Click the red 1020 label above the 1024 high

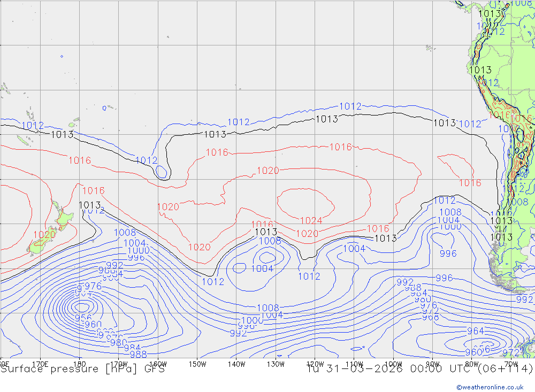[268, 171]
